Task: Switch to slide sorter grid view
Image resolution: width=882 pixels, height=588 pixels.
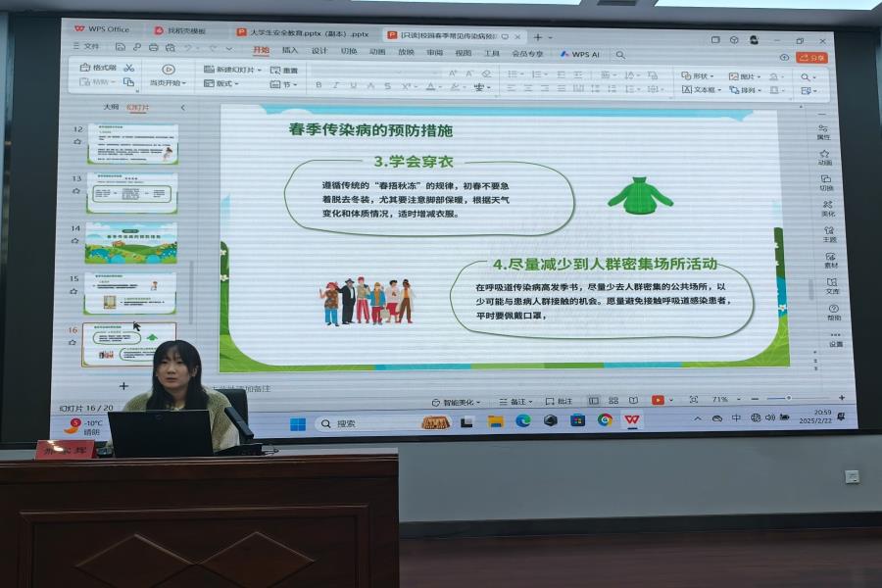Action: point(613,400)
